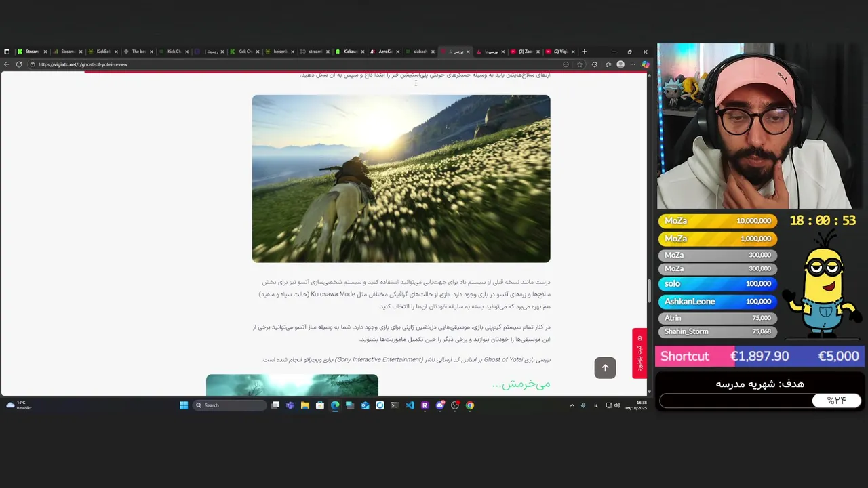Reload the page with the refresh icon

19,64
